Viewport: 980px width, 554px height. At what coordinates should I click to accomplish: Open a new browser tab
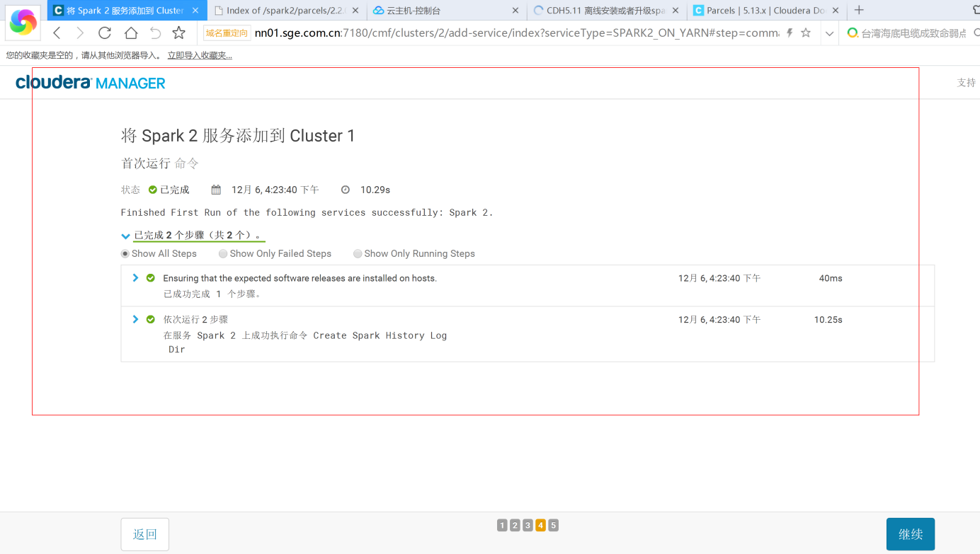click(x=859, y=10)
